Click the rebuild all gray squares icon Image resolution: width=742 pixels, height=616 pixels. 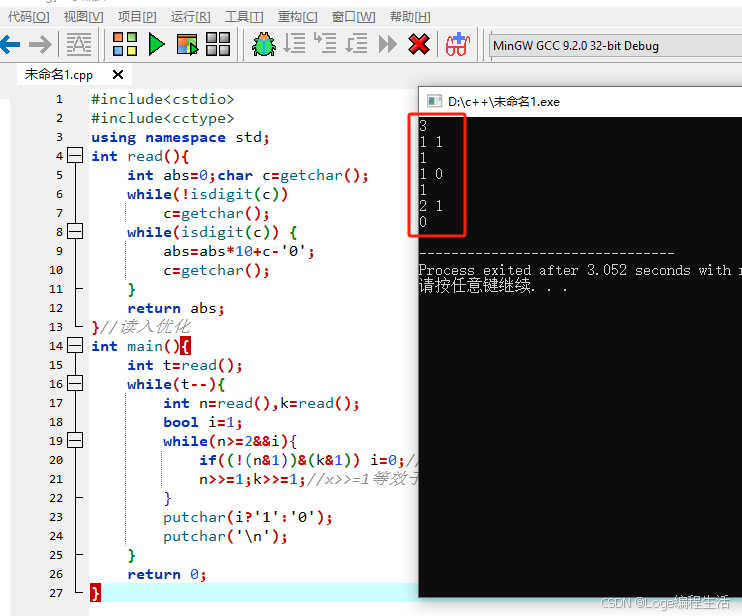[x=218, y=44]
